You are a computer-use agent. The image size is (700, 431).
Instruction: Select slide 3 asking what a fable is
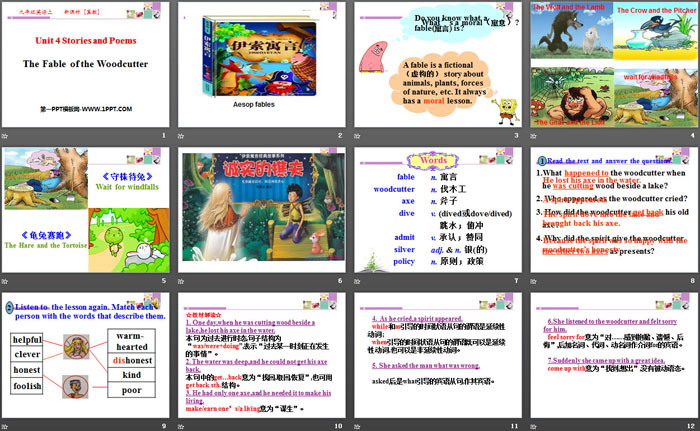point(438,64)
